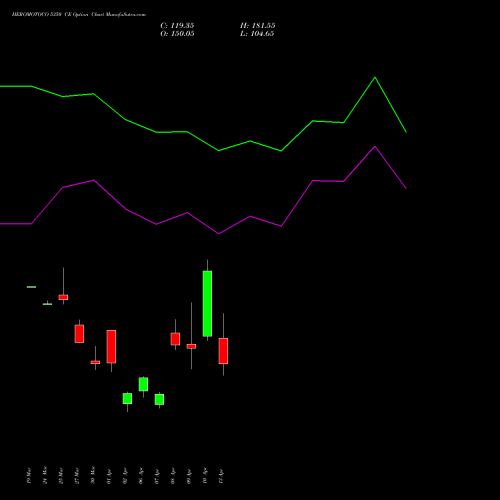The width and height of the screenshot is (500, 500).
Task: Click the 19 Mar date label
Action: click(x=29, y=475)
